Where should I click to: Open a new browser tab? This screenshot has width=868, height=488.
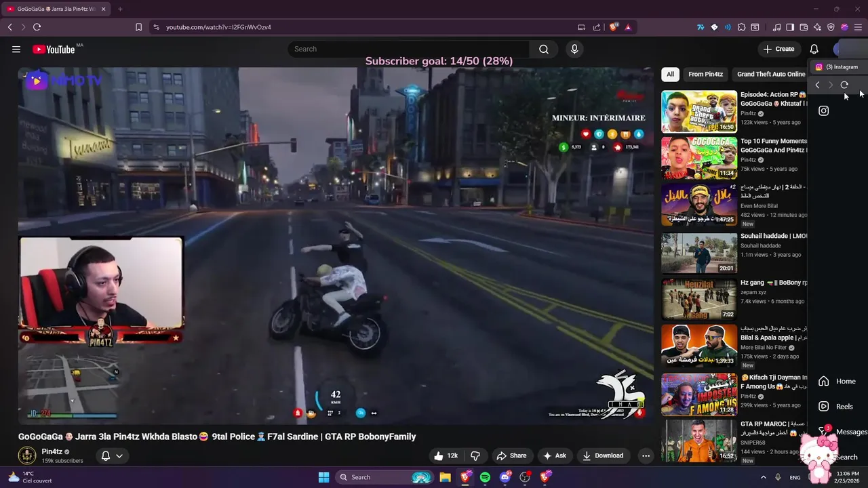(x=120, y=9)
